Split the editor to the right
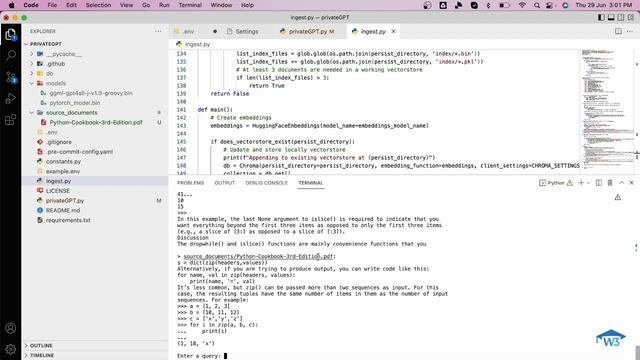This screenshot has width=640, height=360. (x=618, y=31)
